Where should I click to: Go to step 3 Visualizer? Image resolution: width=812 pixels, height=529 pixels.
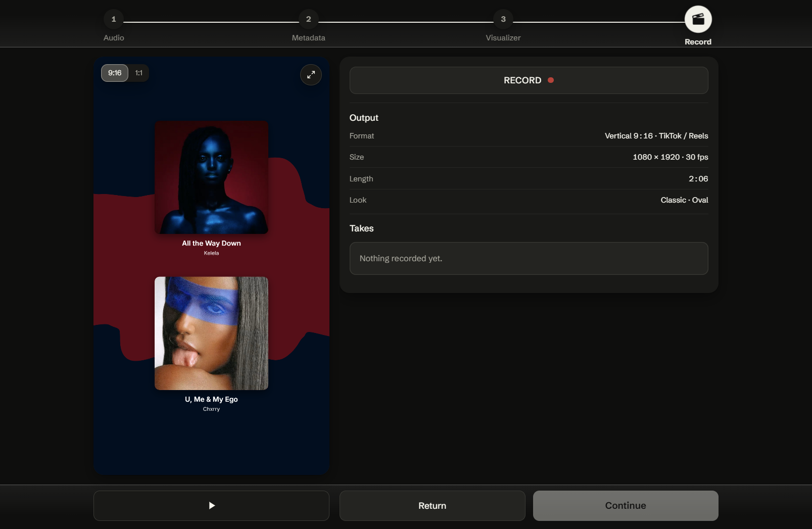(503, 19)
